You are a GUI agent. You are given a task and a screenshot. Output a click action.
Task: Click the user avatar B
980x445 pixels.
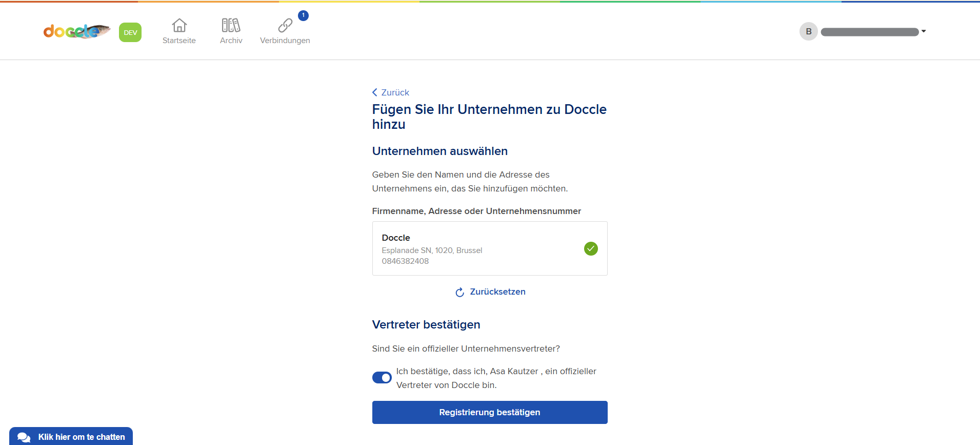tap(808, 31)
